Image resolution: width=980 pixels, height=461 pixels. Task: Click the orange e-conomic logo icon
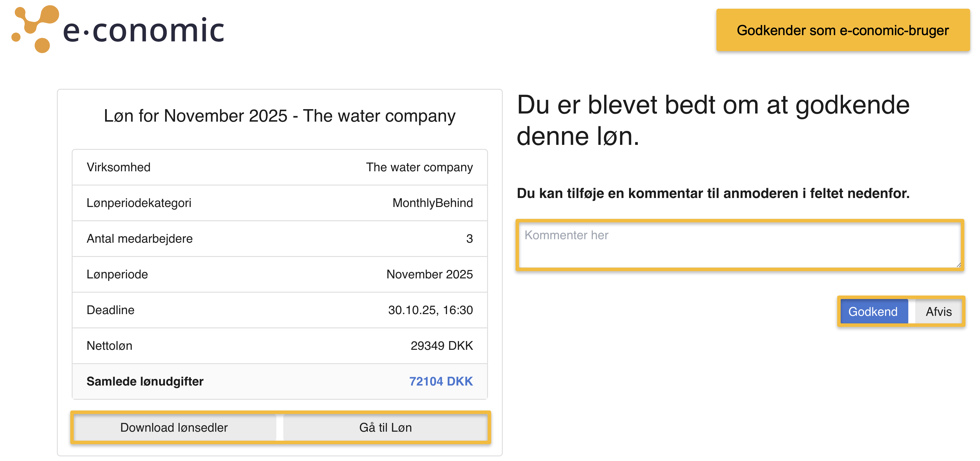(x=36, y=29)
